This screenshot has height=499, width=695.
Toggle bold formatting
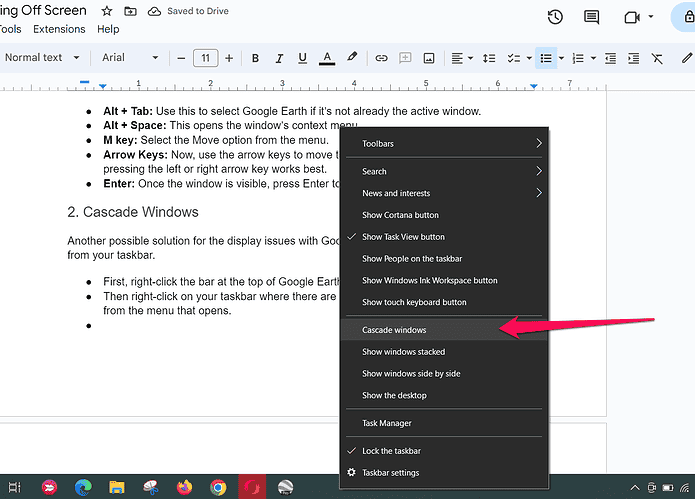click(255, 58)
